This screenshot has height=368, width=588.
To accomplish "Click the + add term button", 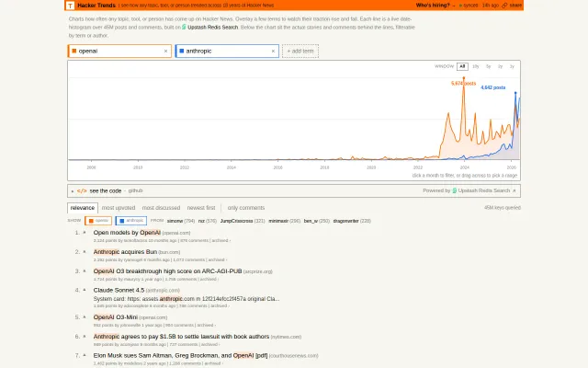I will 300,52.
